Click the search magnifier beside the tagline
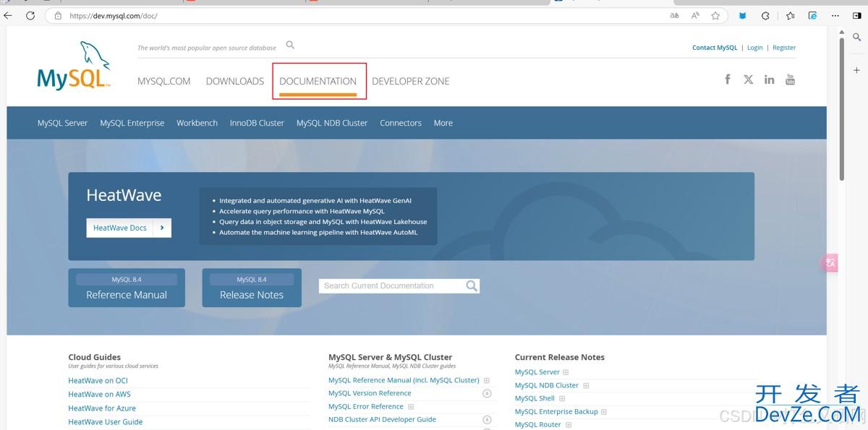868x430 pixels. pyautogui.click(x=290, y=46)
